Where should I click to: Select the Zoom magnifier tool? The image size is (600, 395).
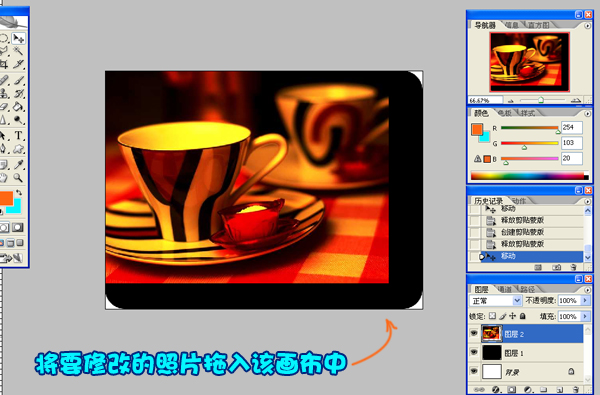pos(18,177)
